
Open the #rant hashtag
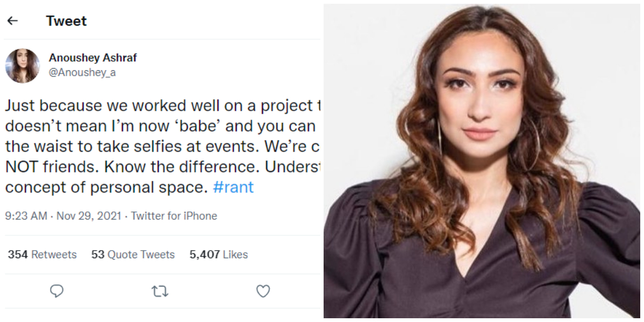(233, 187)
